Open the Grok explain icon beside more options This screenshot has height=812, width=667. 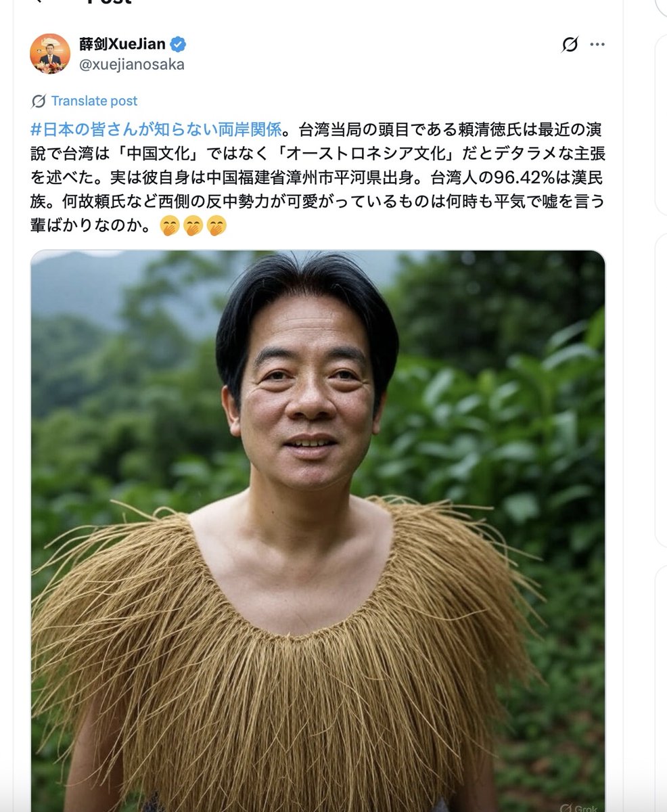[570, 45]
